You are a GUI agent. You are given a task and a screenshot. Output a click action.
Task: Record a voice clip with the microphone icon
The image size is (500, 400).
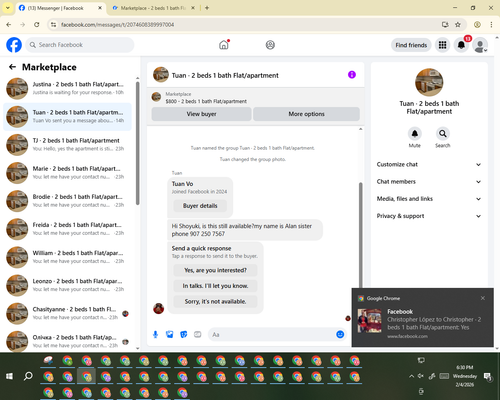point(155,334)
